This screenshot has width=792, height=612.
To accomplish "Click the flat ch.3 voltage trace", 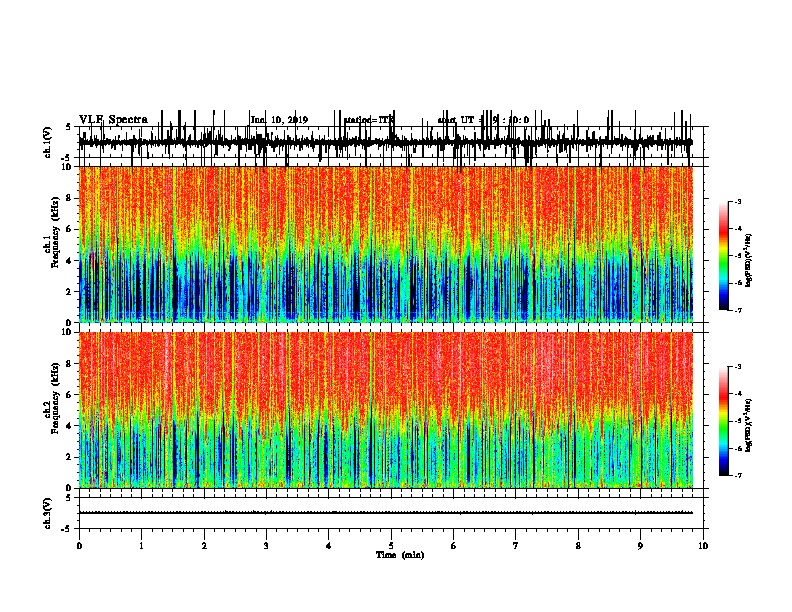I will [385, 513].
